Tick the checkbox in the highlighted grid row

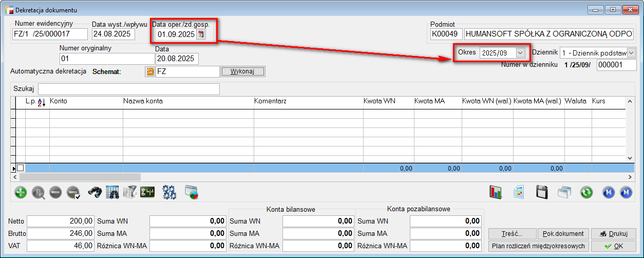click(x=21, y=168)
